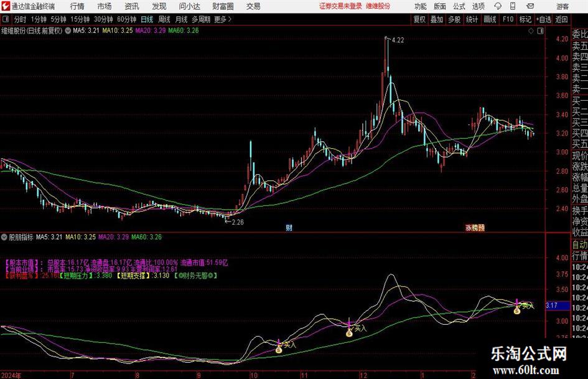Open the 选项 menu
The width and height of the screenshot is (588, 379).
click(478, 6)
